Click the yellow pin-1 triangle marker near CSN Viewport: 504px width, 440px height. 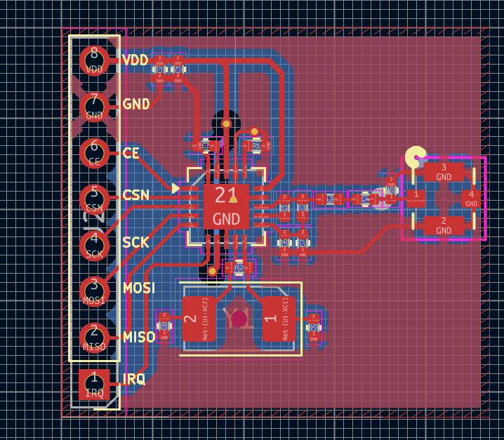tap(175, 188)
